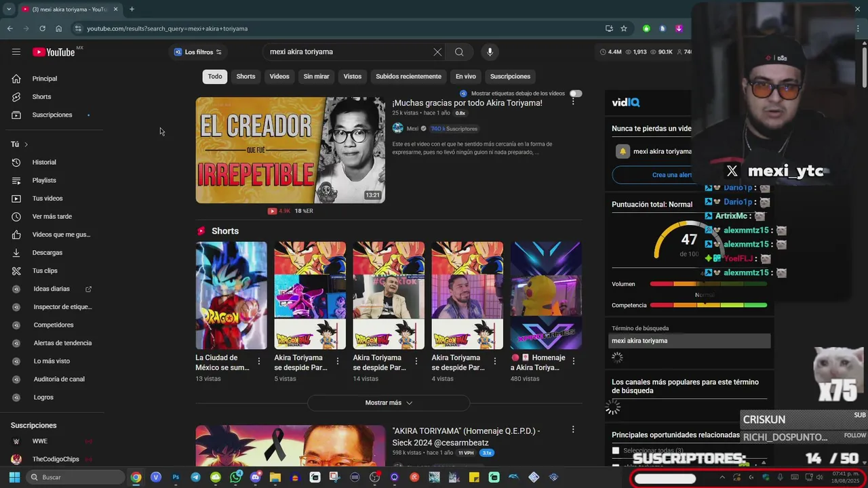Open vidIQ Ideas diarias
The image size is (868, 488).
coord(52,289)
